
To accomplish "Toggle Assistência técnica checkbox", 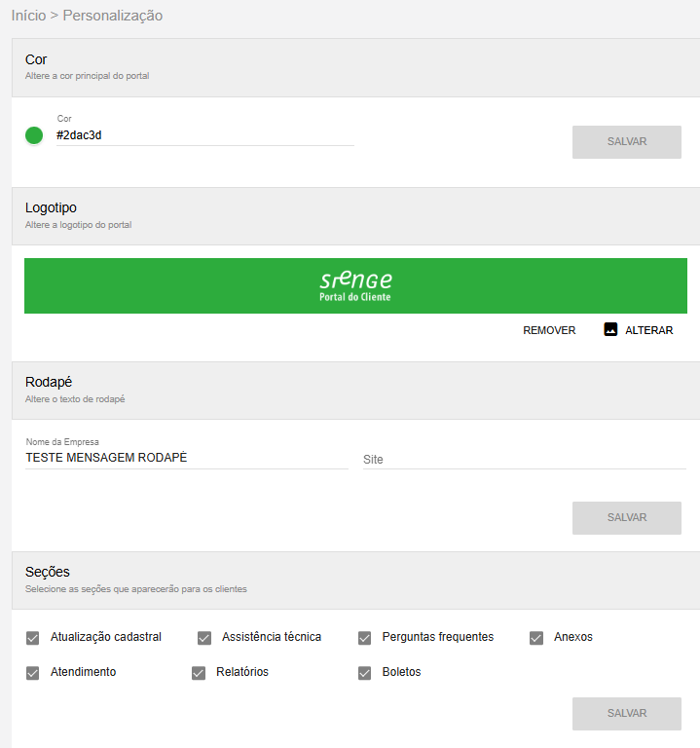I will (204, 638).
